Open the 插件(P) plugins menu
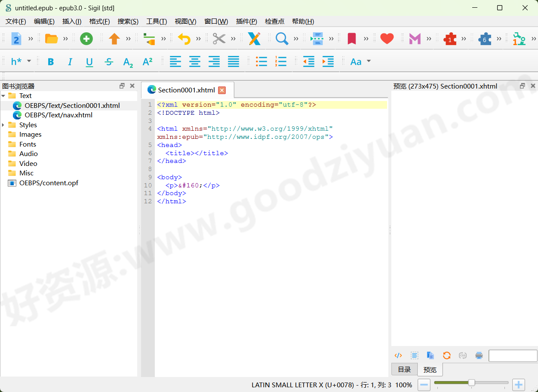The width and height of the screenshot is (538, 392). coord(246,21)
